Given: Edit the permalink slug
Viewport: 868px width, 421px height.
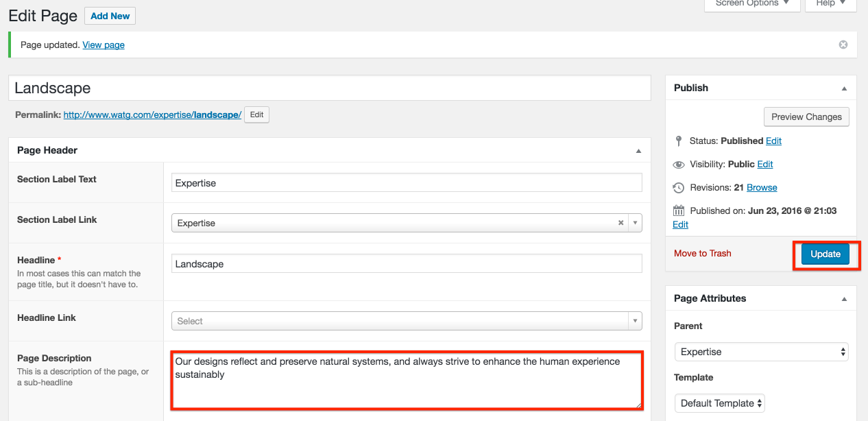Looking at the screenshot, I should (x=256, y=115).
